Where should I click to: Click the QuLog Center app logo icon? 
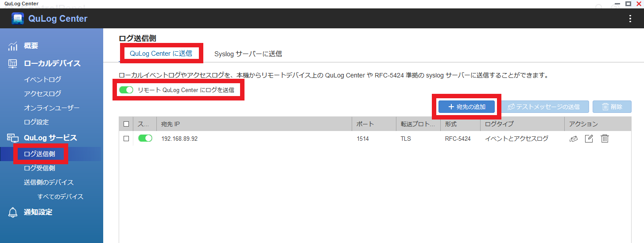point(18,19)
